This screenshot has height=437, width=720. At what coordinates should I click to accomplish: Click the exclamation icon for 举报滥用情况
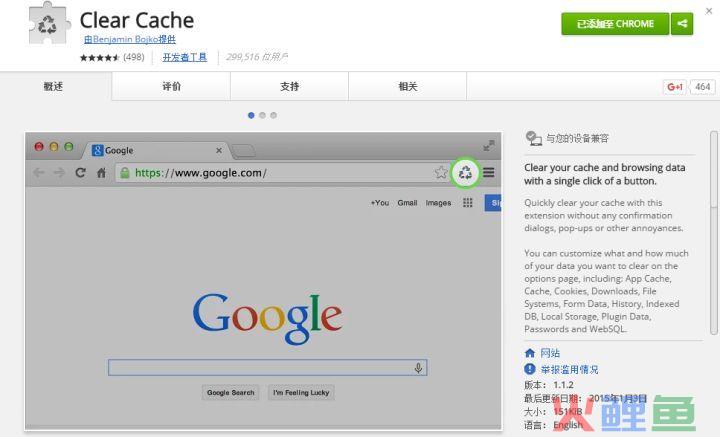click(530, 369)
